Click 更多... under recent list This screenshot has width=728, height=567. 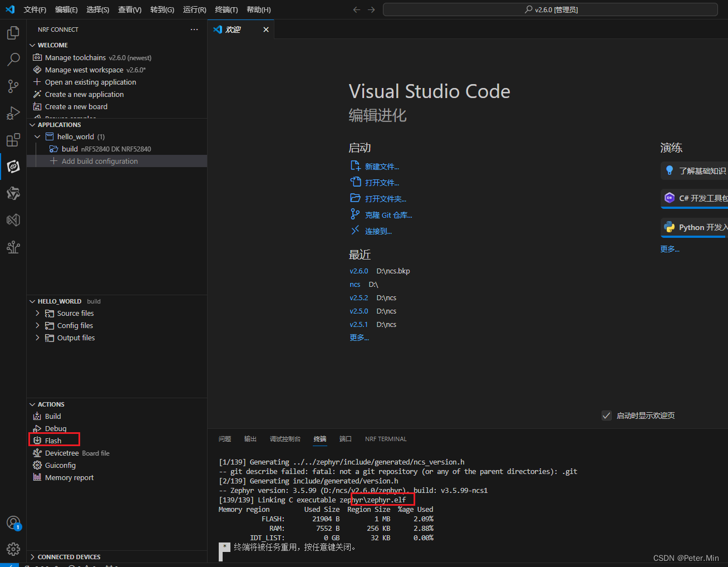tap(359, 338)
